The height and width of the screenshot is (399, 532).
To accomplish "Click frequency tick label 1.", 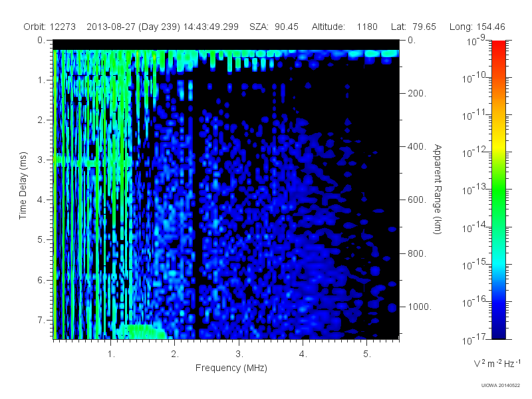I will pos(111,354).
